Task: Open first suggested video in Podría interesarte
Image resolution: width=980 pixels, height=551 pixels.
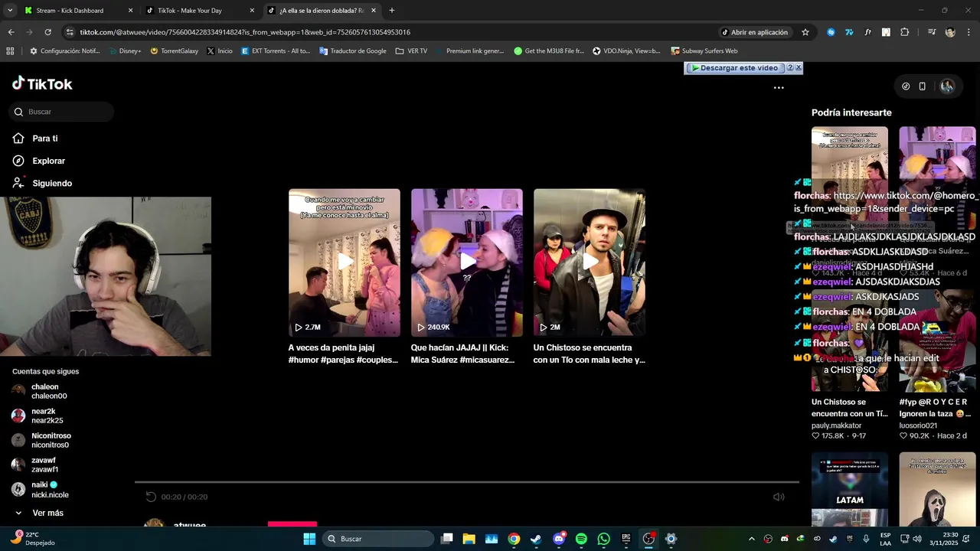Action: pyautogui.click(x=850, y=178)
